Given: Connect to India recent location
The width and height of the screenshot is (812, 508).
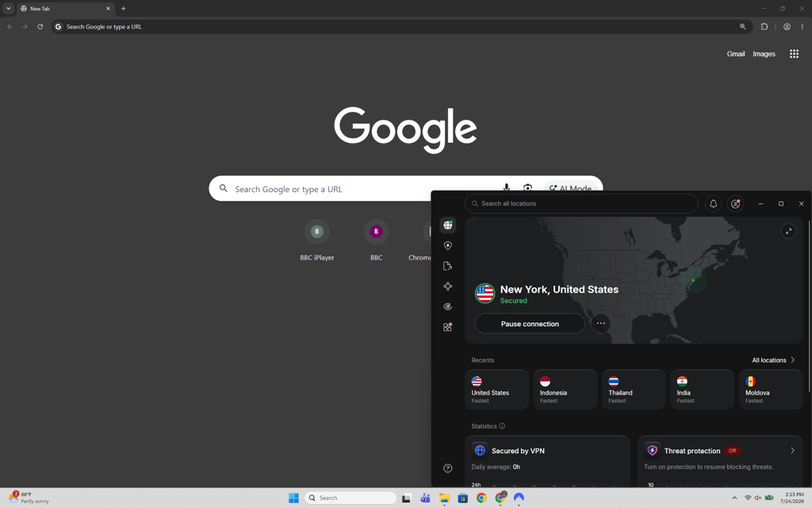Looking at the screenshot, I should 703,389.
